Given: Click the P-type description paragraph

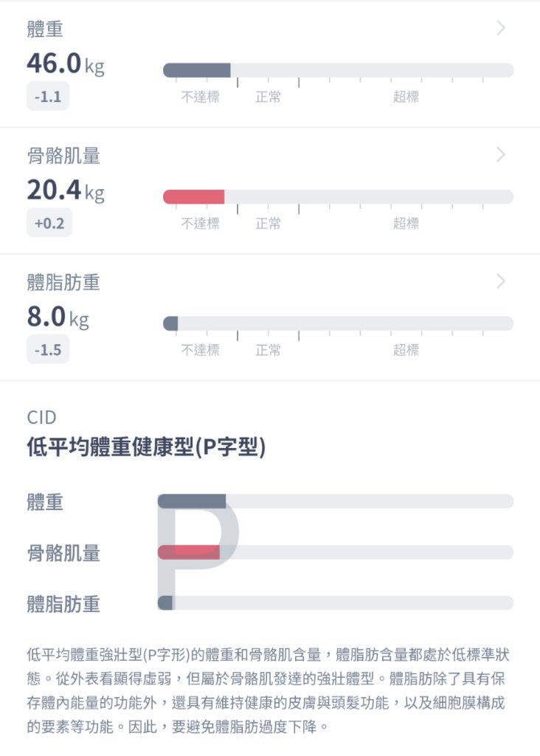Looking at the screenshot, I should (x=269, y=690).
